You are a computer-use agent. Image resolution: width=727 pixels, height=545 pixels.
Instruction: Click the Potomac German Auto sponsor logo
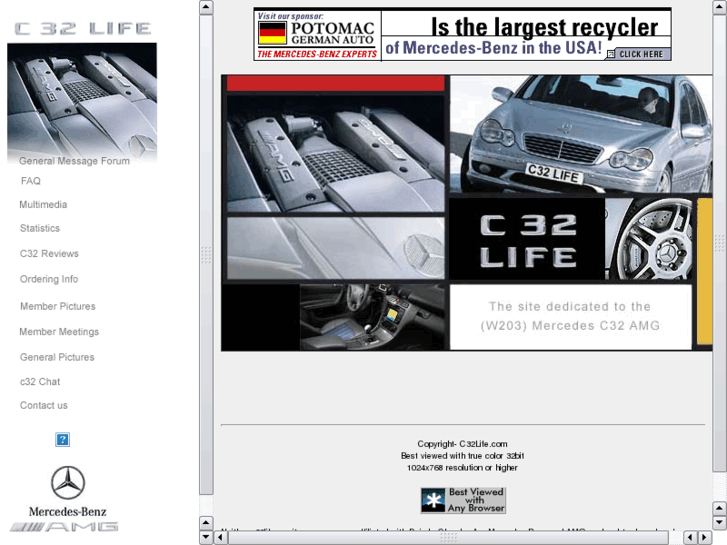point(318,35)
